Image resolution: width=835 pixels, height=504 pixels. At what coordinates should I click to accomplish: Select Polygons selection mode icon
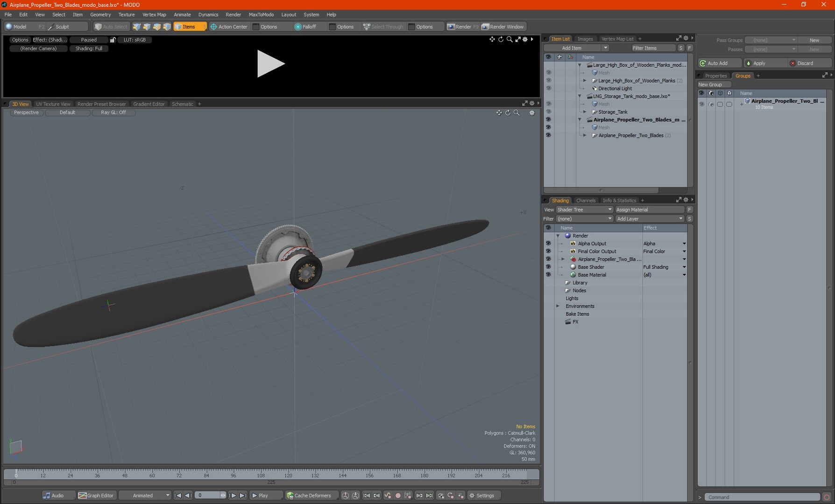point(157,27)
